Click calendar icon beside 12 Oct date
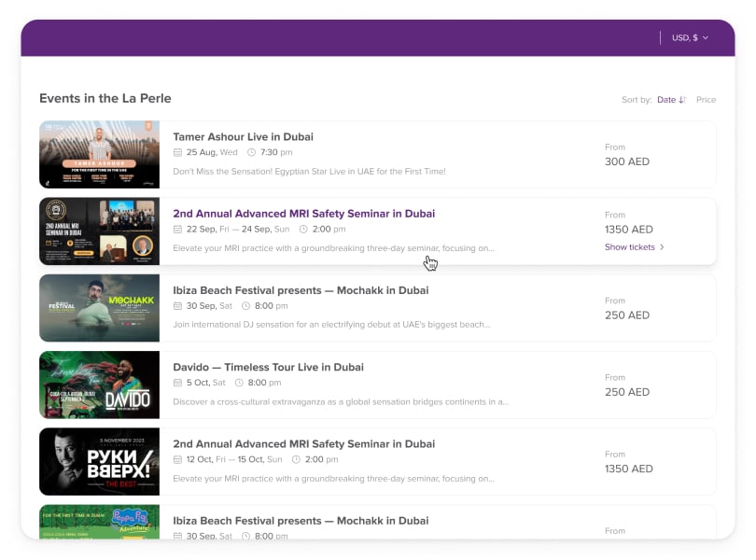The height and width of the screenshot is (560, 756). point(178,459)
